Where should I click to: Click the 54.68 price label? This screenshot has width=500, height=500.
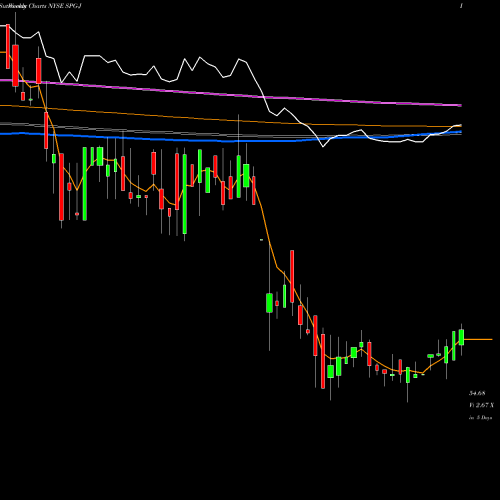click(x=477, y=393)
